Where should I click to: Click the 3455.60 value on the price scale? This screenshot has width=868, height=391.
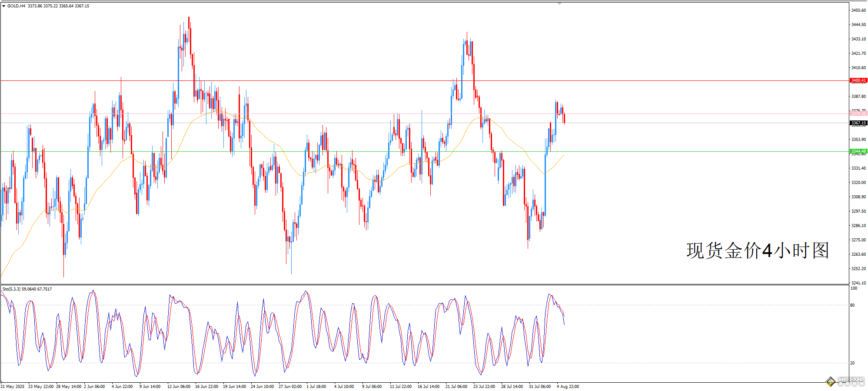858,10
